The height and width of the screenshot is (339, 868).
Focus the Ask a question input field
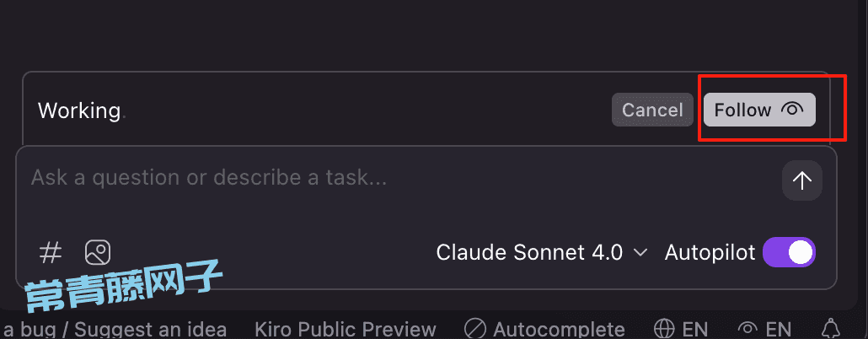[x=399, y=178]
